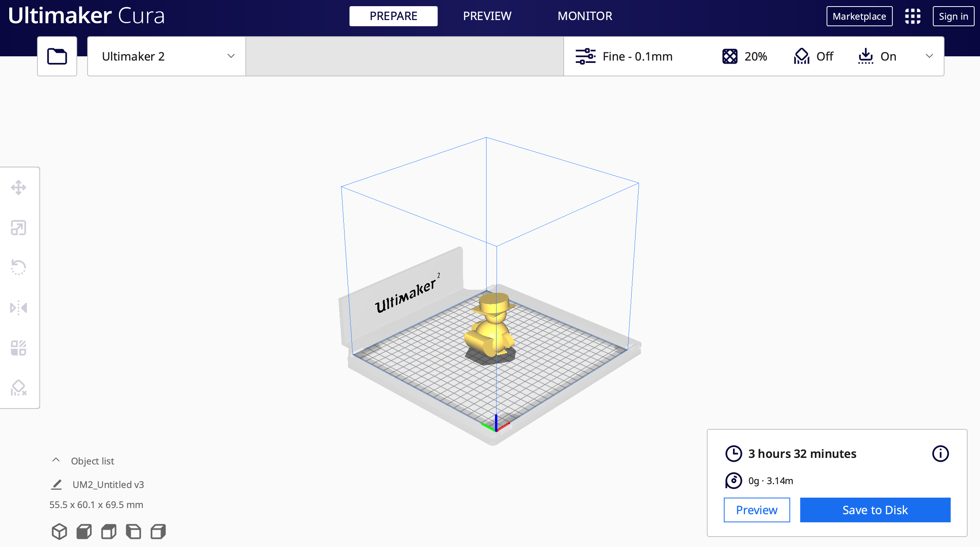Click the Preview button
Screen dimensions: 980x547
click(x=757, y=510)
